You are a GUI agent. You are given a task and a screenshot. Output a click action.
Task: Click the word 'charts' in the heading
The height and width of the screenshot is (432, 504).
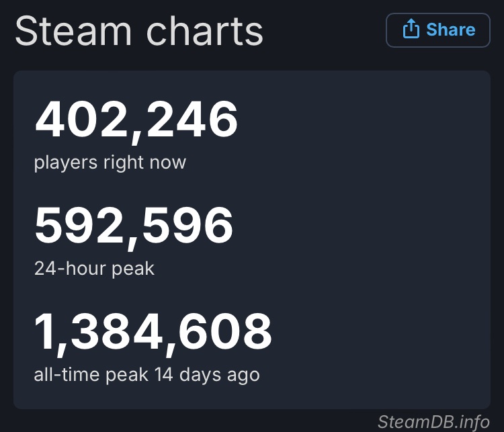tap(205, 31)
